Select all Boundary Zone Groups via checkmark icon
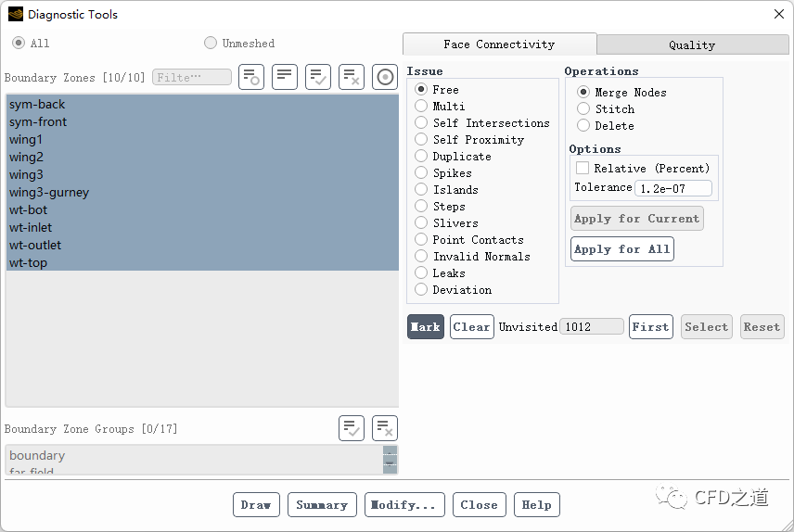Screen dimensions: 794x532 click(x=352, y=428)
